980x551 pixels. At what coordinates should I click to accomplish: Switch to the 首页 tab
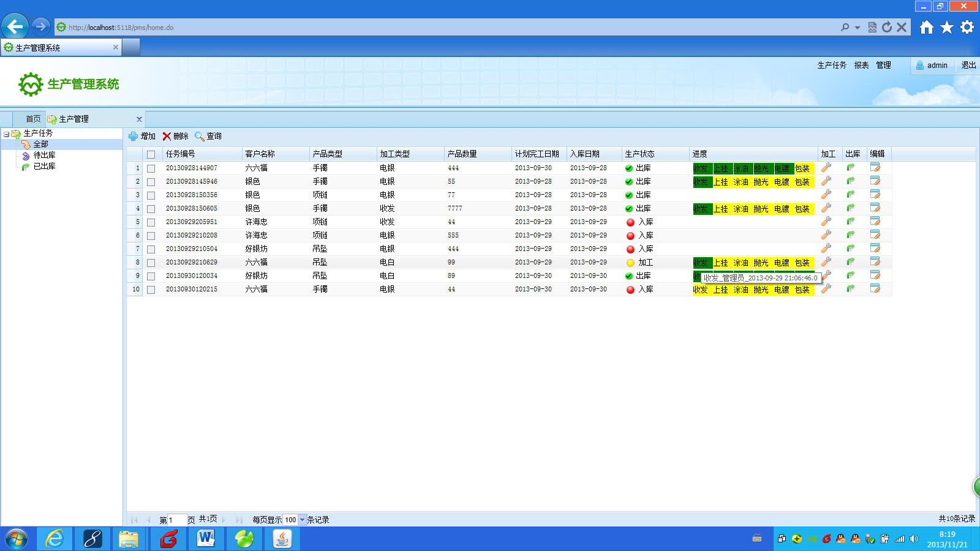[x=33, y=119]
